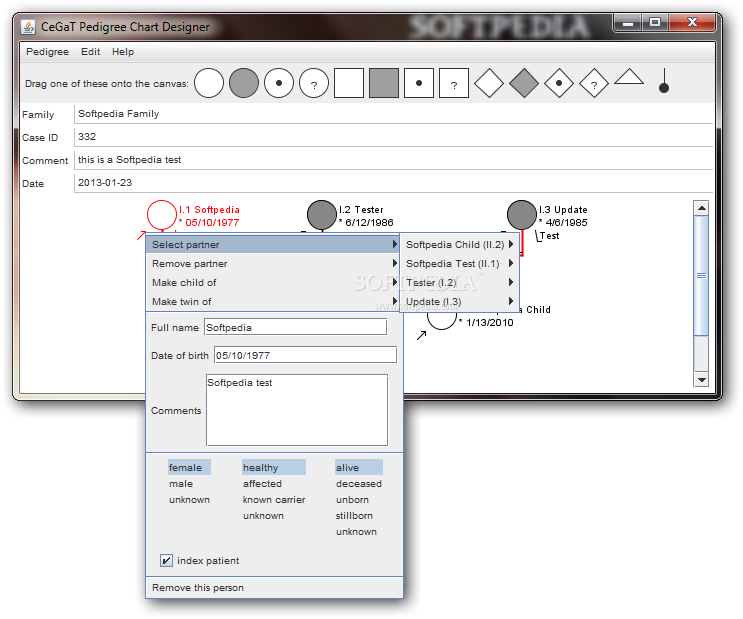Pick the triangle symbol in the palette
The image size is (743, 619).
click(629, 77)
